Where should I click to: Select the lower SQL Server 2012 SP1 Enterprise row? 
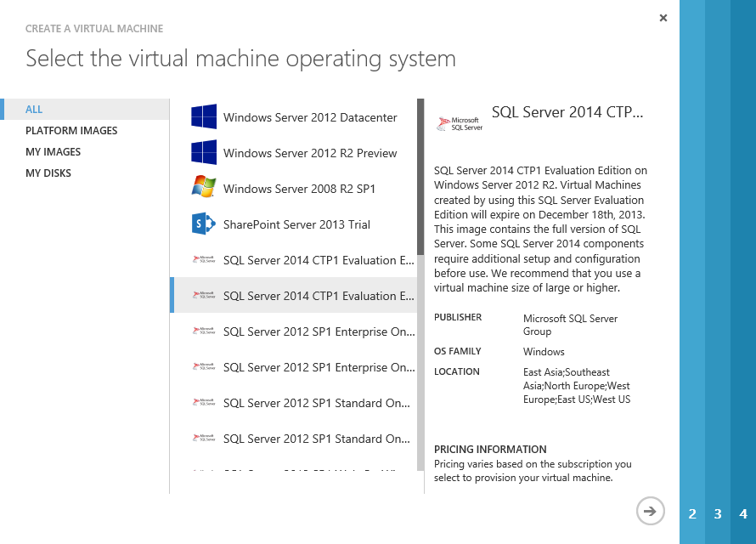pos(293,366)
